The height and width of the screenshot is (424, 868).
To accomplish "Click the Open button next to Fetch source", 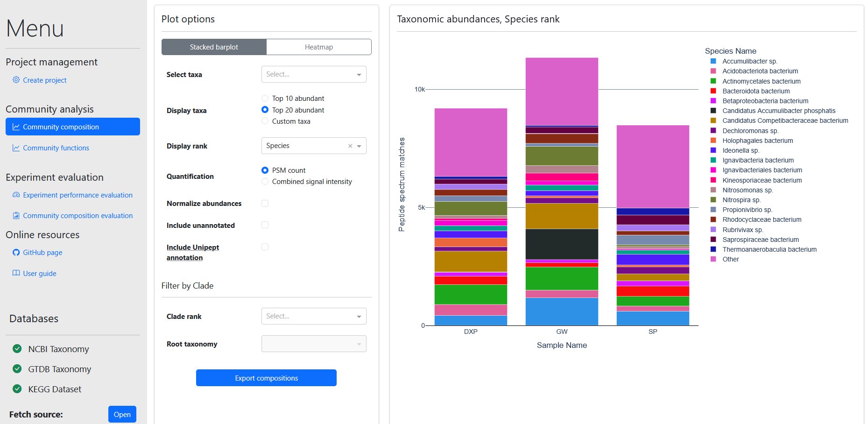I will click(x=122, y=414).
